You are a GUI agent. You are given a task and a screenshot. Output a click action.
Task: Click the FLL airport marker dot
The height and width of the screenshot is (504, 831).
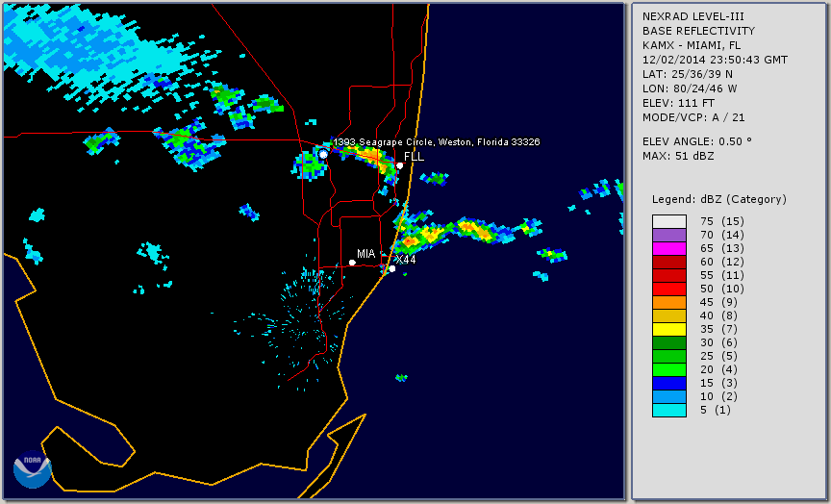(400, 165)
